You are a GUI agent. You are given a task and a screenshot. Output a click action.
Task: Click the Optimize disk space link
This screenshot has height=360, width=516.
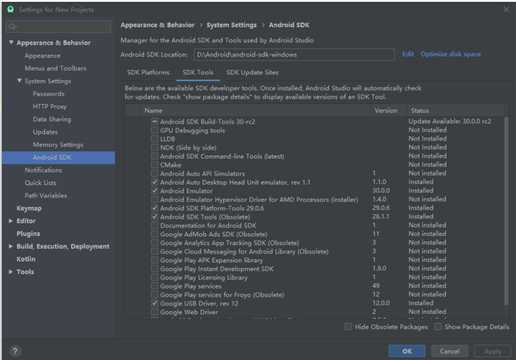pos(450,54)
